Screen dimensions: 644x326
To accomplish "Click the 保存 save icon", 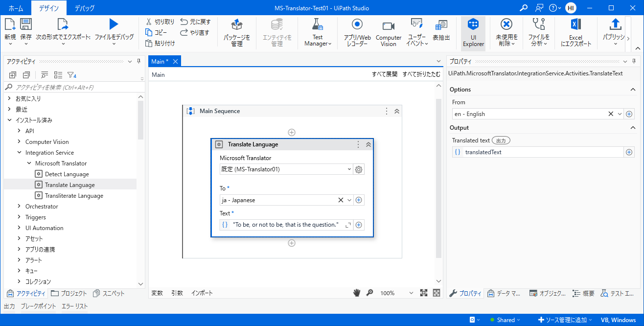I will (x=26, y=24).
